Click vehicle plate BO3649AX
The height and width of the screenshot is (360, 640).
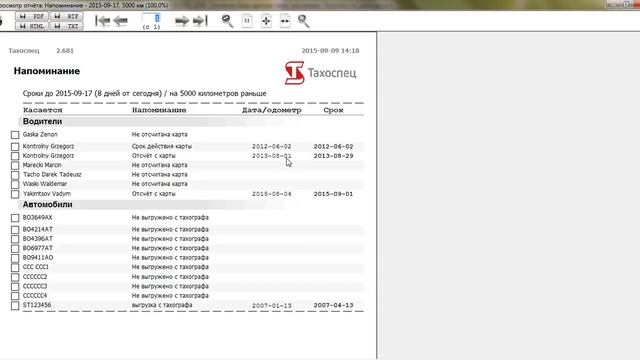tap(38, 218)
